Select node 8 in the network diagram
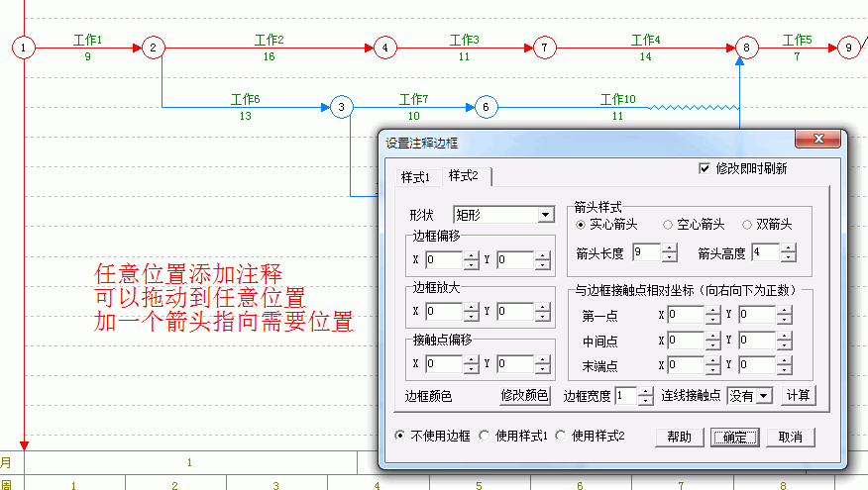The image size is (868, 490). pos(747,48)
